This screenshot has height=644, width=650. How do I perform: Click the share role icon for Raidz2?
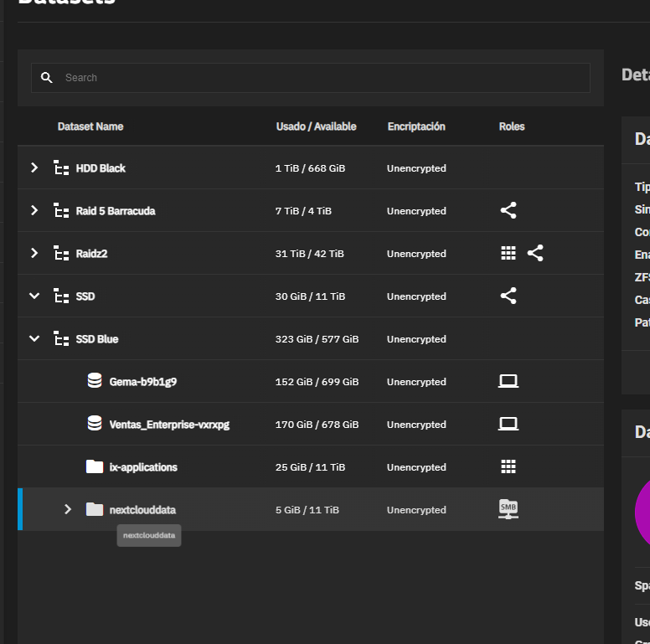tap(535, 253)
